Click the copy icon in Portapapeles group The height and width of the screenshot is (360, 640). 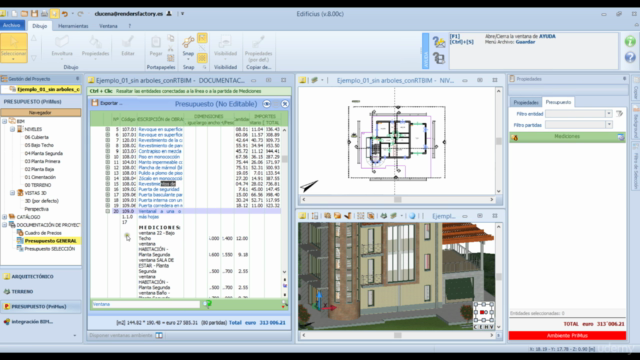pyautogui.click(x=171, y=38)
